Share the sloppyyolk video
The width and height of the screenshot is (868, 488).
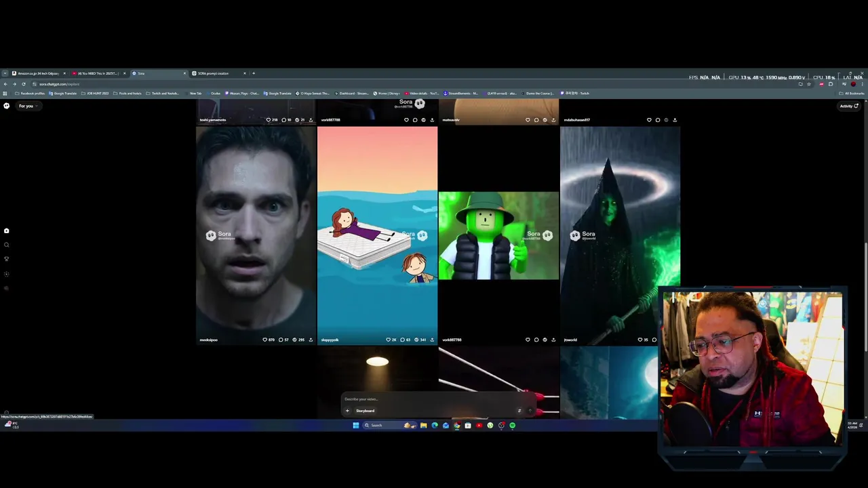click(432, 340)
